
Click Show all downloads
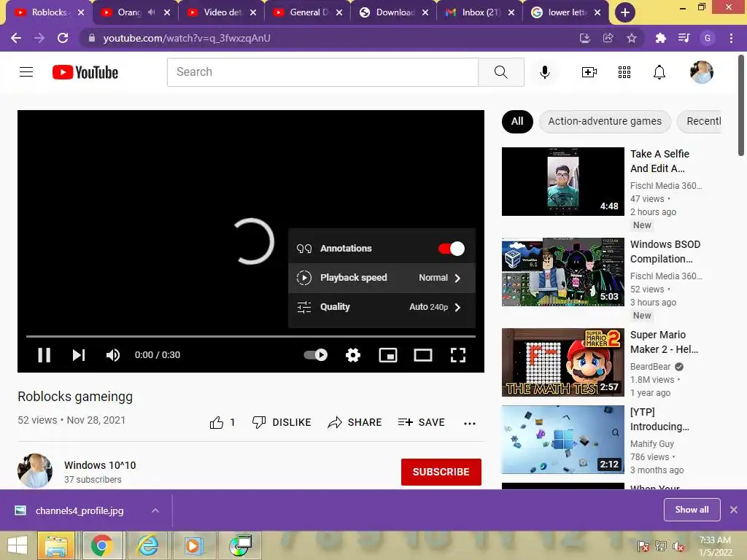tap(692, 510)
